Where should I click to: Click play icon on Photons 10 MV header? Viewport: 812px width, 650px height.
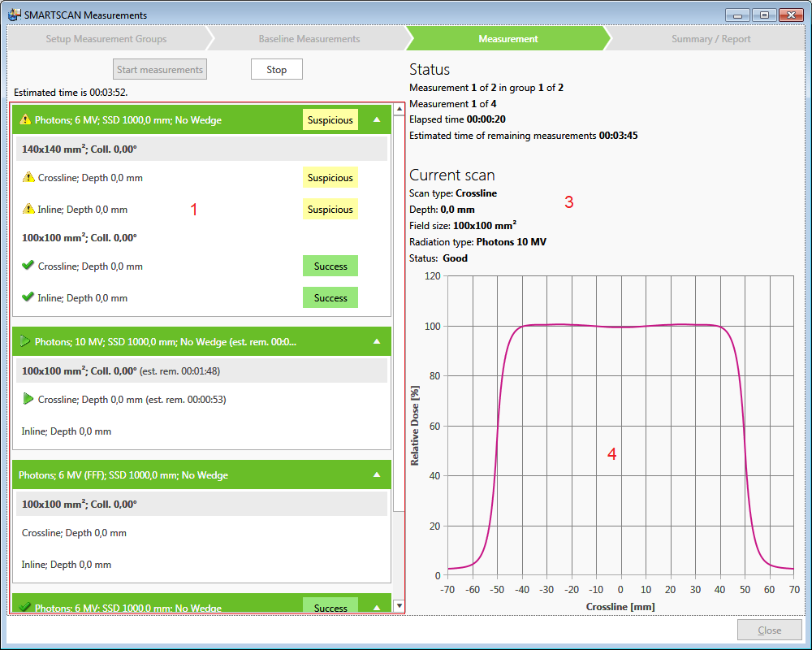pos(25,342)
